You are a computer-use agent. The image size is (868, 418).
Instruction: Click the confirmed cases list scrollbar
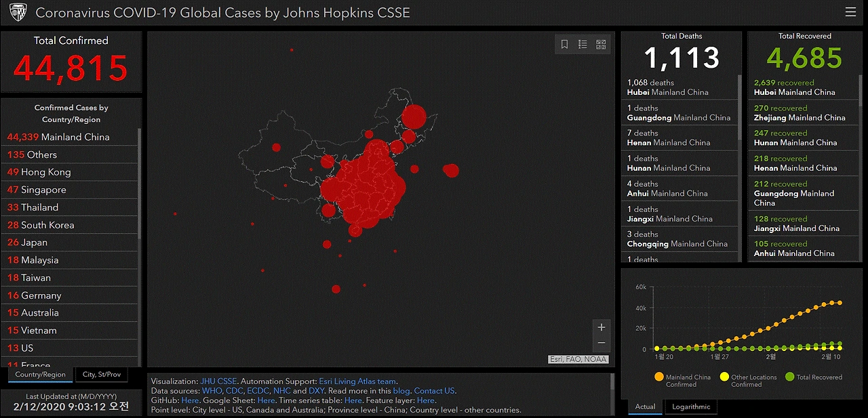(140, 183)
